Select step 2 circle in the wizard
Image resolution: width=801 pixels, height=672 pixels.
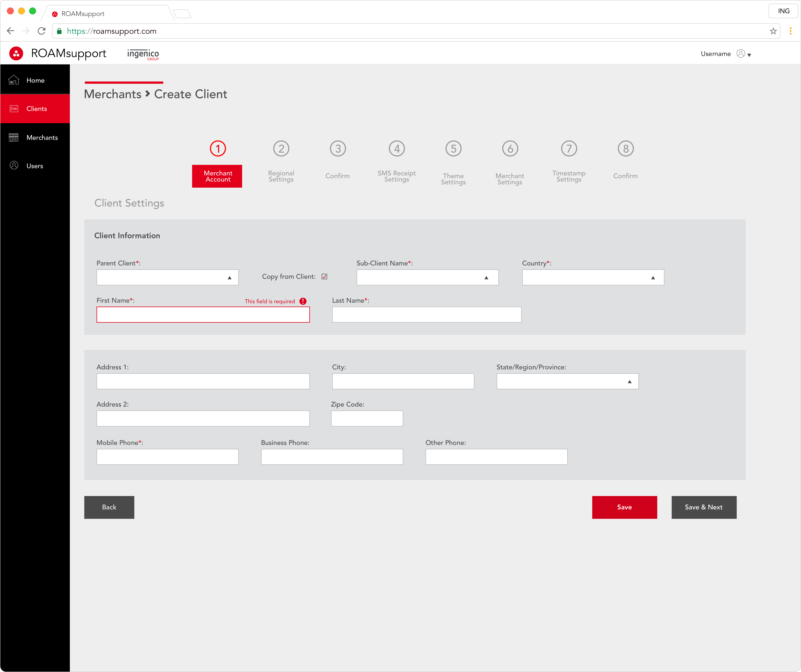[281, 149]
